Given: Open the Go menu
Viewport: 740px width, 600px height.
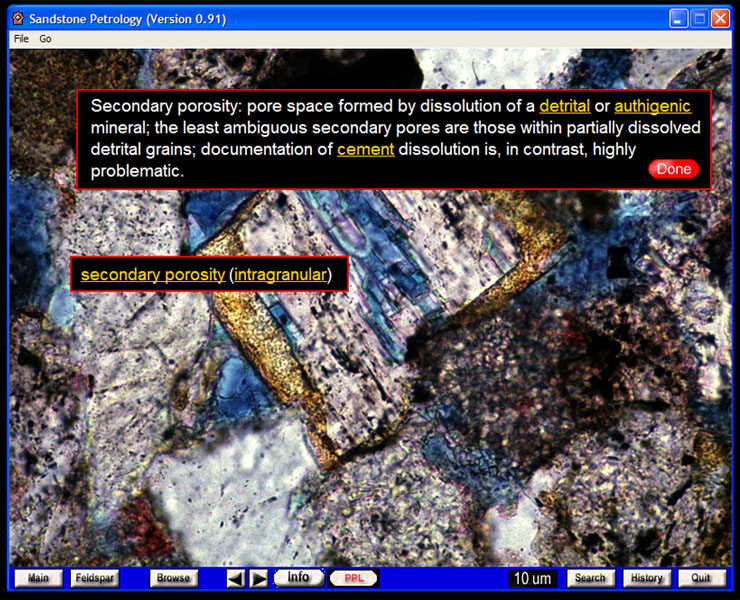Looking at the screenshot, I should [x=45, y=39].
